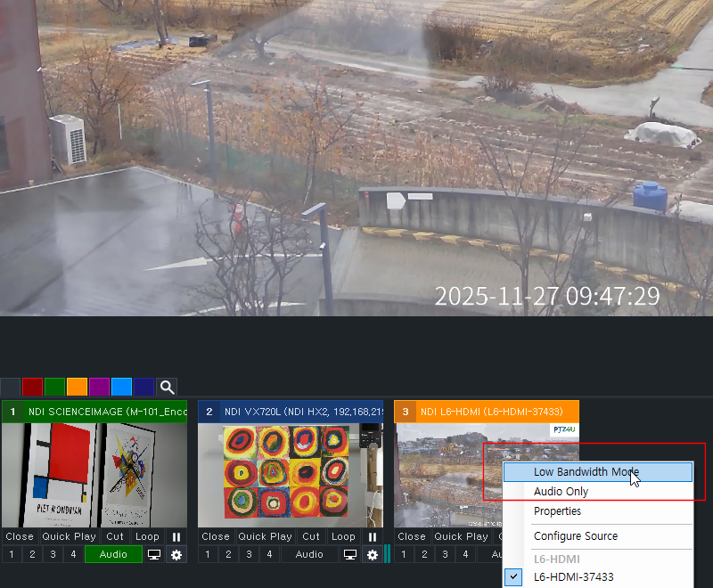713x588 pixels.
Task: Toggle Audio on input 2
Action: click(x=309, y=555)
